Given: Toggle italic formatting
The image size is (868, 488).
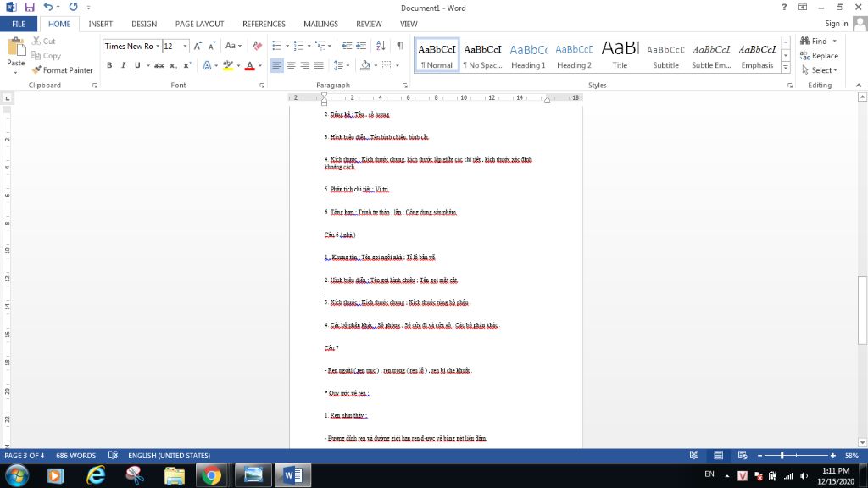Looking at the screenshot, I should [x=123, y=65].
